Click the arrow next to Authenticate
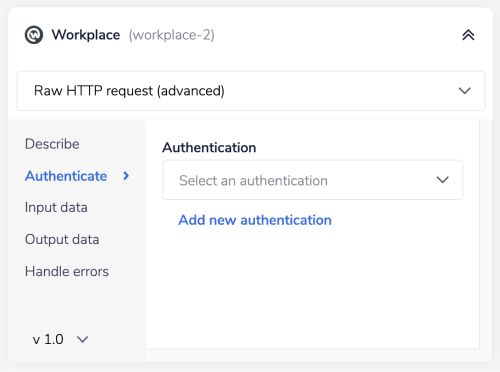This screenshot has width=500, height=372. [126, 176]
